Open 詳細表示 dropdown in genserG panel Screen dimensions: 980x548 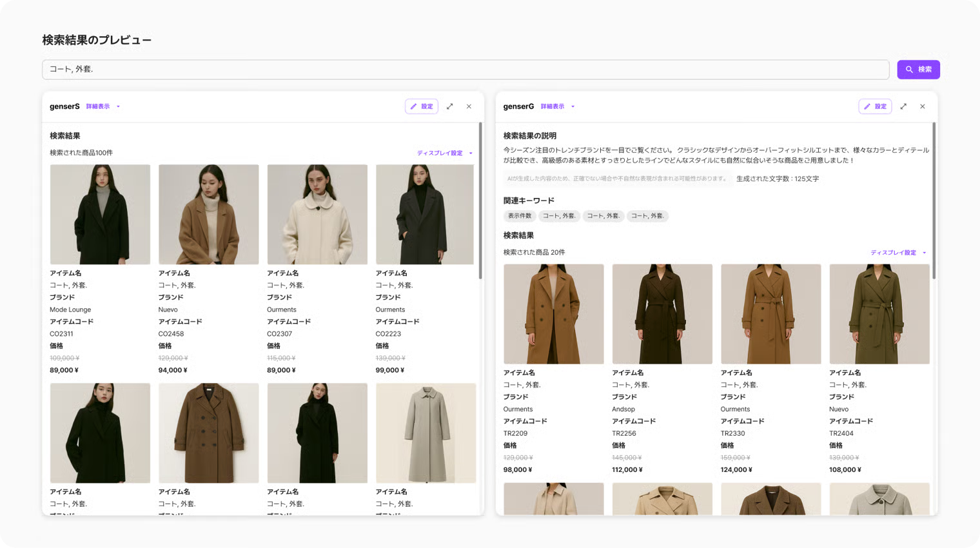(x=557, y=106)
